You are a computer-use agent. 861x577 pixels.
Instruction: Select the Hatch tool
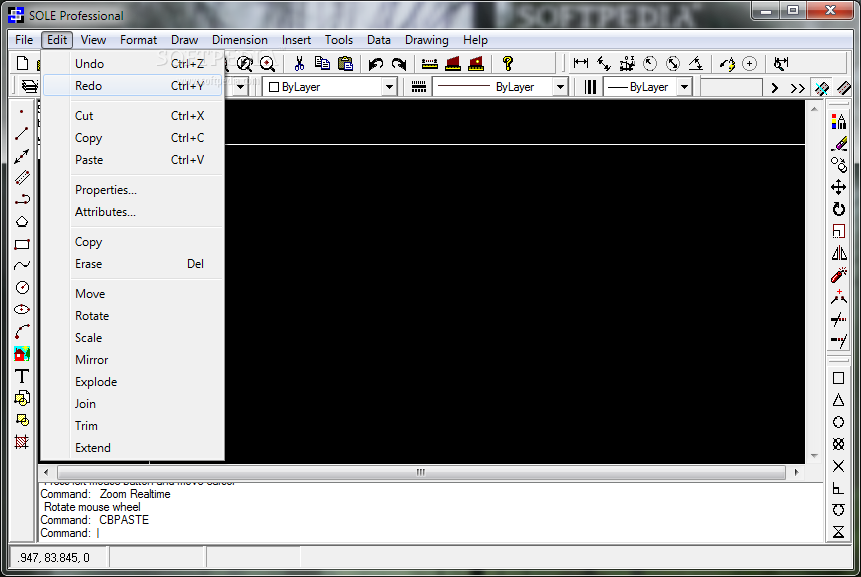[x=22, y=442]
